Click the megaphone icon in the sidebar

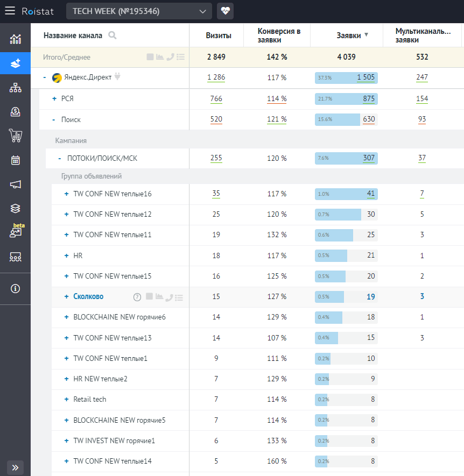click(16, 184)
